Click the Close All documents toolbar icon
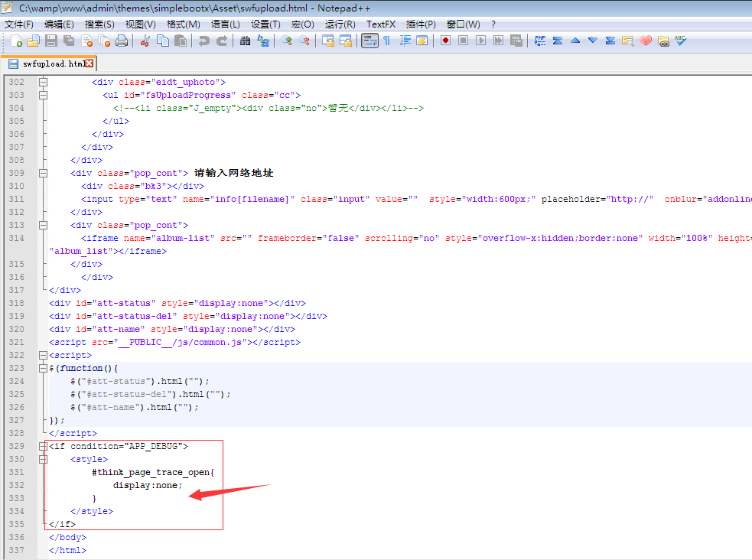The width and height of the screenshot is (752, 560). pos(104,41)
